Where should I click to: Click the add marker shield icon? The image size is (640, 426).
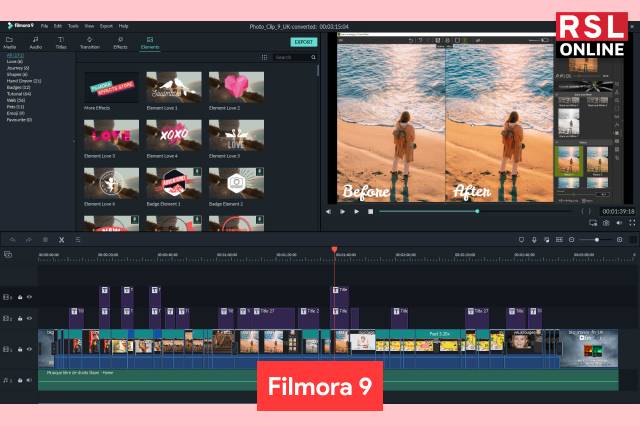pos(521,240)
